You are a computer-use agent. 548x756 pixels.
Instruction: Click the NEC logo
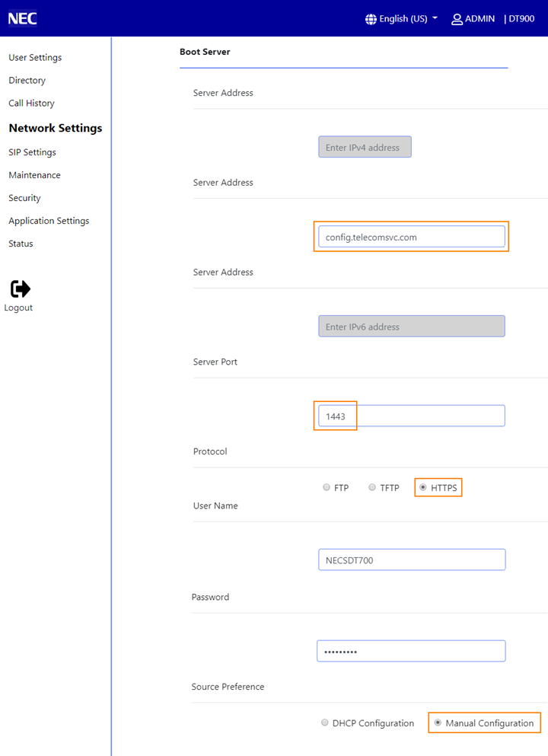pos(23,18)
